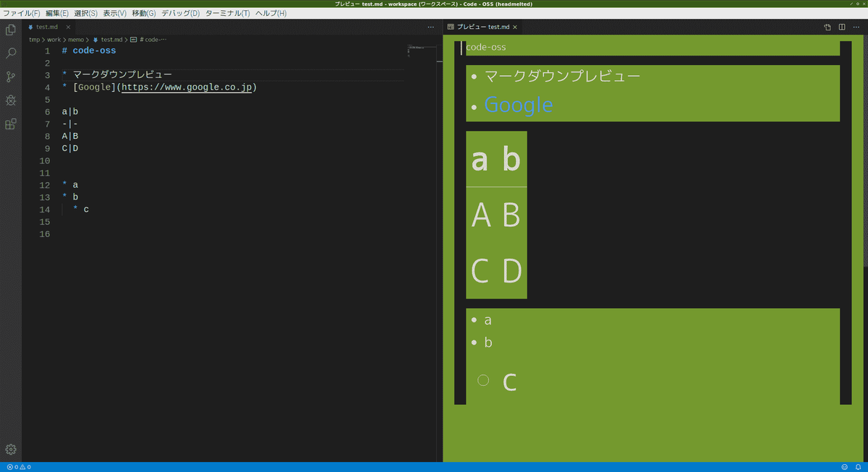Viewport: 868px width, 472px height.
Task: Split the preview editor to the side
Action: (x=842, y=27)
